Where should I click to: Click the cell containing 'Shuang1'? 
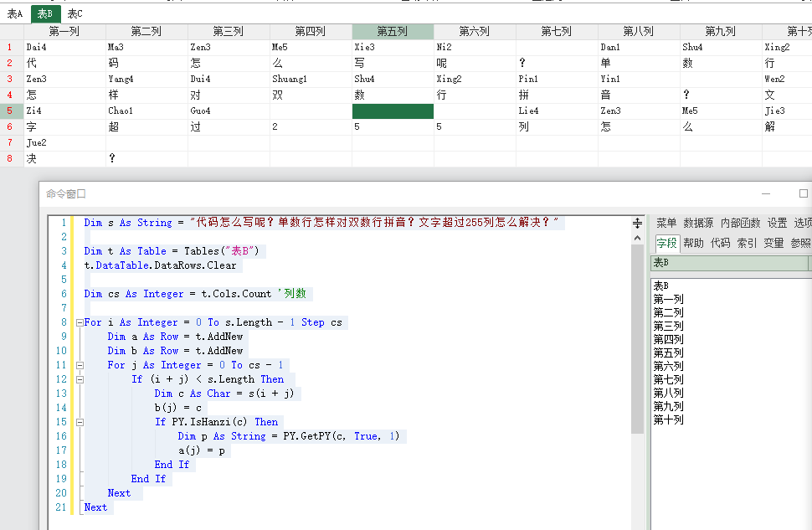click(x=311, y=80)
